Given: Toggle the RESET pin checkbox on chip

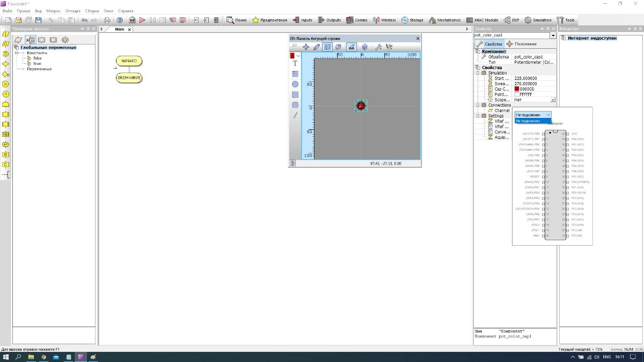Looking at the screenshot, I should tap(543, 177).
